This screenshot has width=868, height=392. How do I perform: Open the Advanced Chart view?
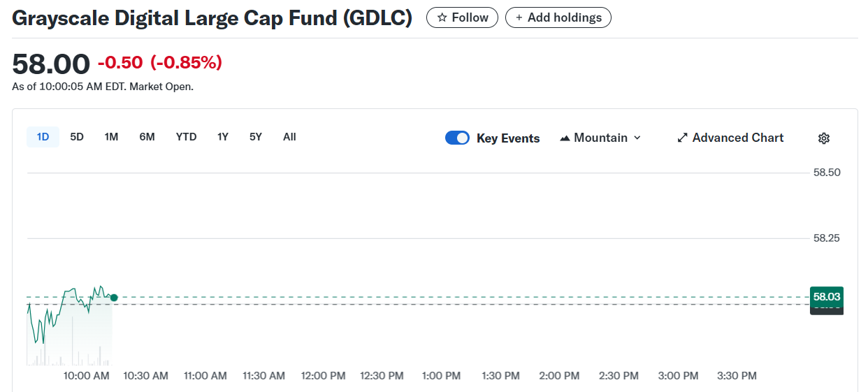[730, 138]
